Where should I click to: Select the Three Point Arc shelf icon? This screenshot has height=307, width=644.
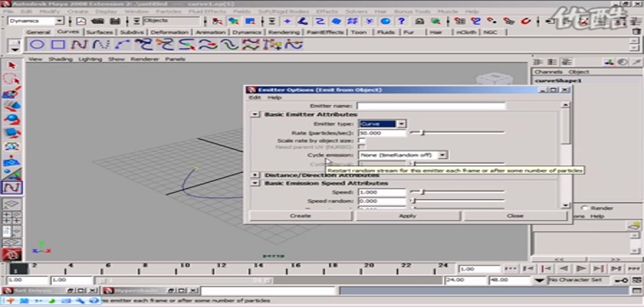[123, 45]
